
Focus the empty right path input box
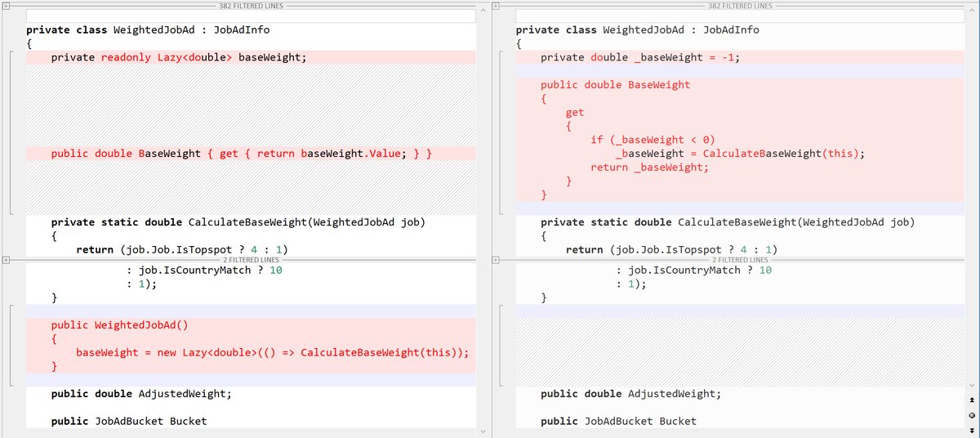pos(741,16)
